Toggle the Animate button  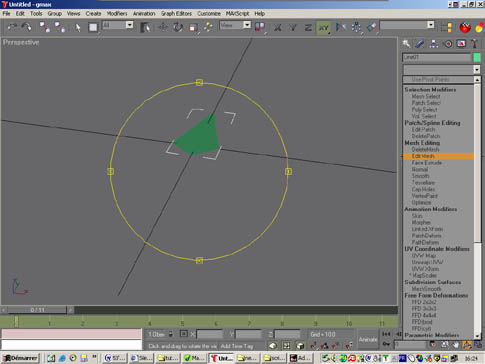pyautogui.click(x=368, y=339)
